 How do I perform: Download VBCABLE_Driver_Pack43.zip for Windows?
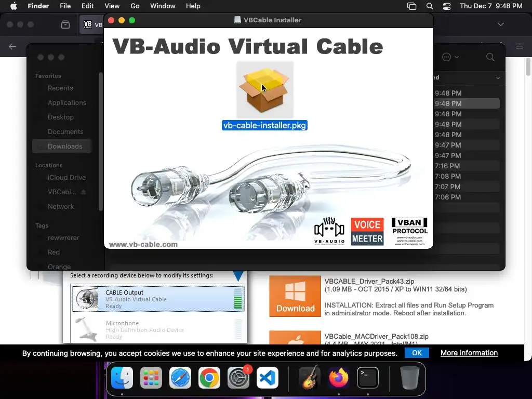tap(295, 296)
